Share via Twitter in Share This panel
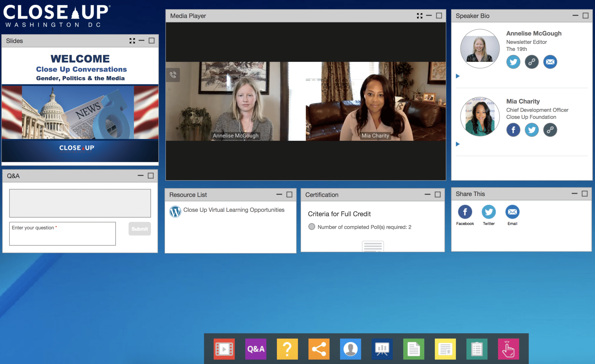This screenshot has height=364, width=595. pos(489,212)
